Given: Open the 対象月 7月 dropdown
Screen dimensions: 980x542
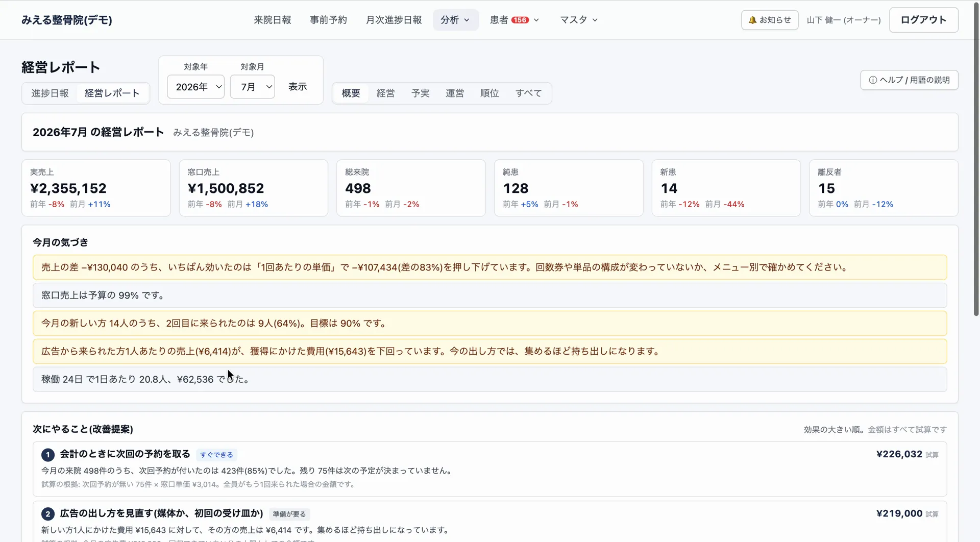Looking at the screenshot, I should pyautogui.click(x=253, y=87).
